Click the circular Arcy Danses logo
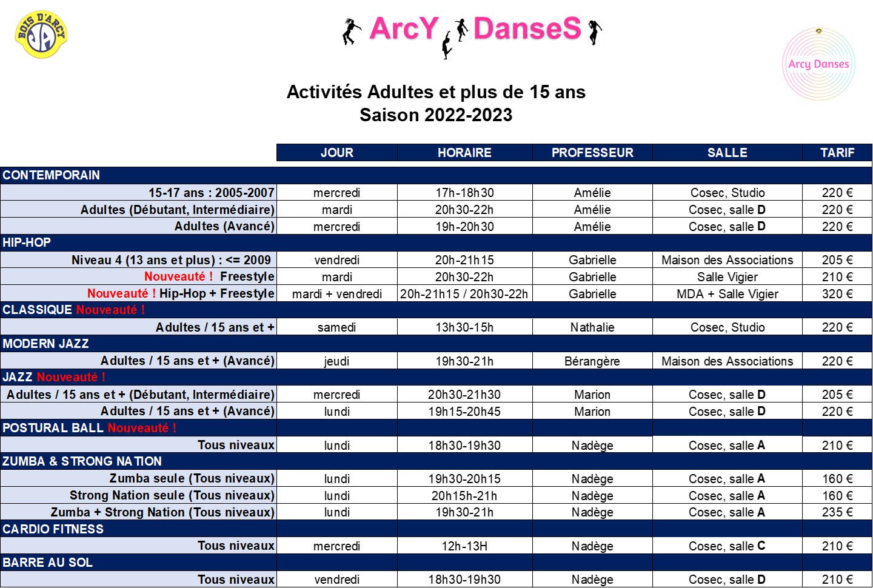 tap(818, 64)
